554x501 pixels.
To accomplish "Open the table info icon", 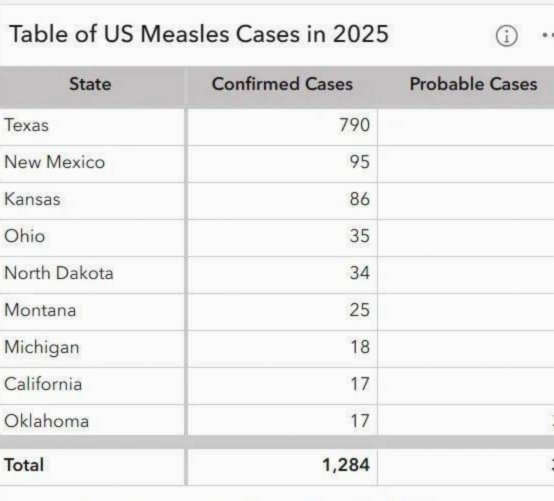I will click(x=507, y=36).
